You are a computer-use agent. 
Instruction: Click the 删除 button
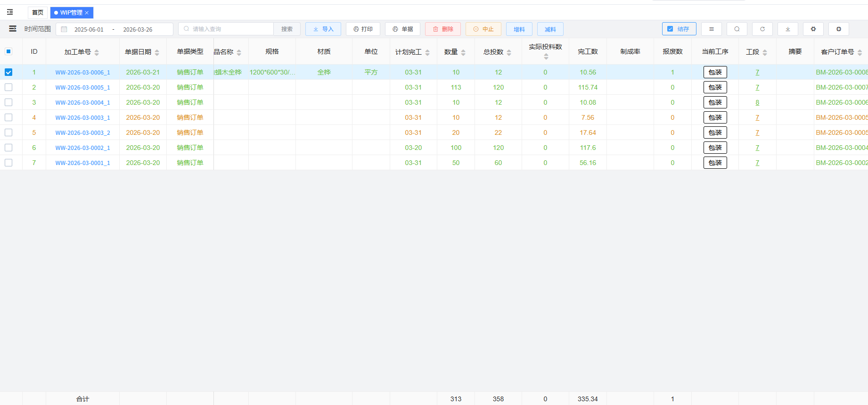coord(442,29)
